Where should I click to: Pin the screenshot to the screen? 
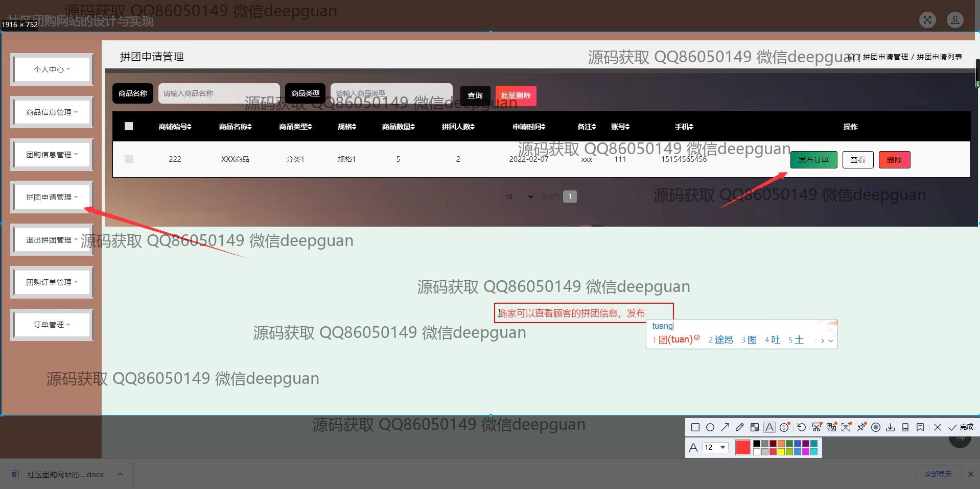coord(861,427)
